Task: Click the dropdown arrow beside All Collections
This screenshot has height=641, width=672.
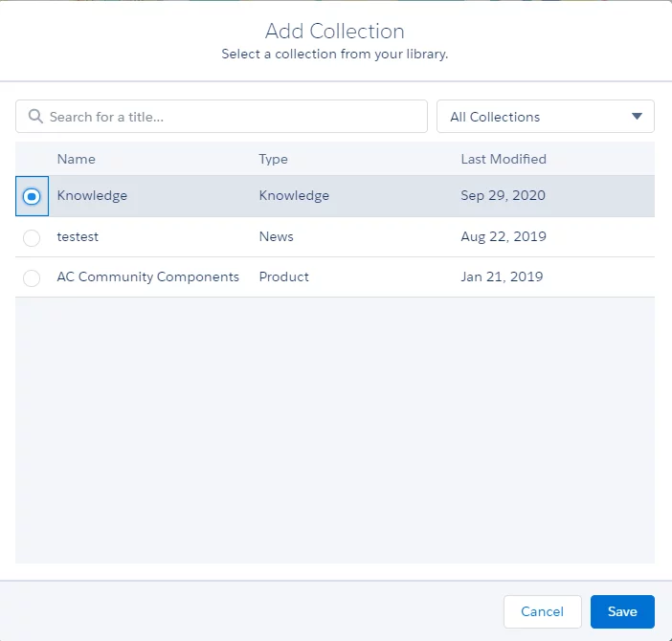Action: (x=637, y=117)
